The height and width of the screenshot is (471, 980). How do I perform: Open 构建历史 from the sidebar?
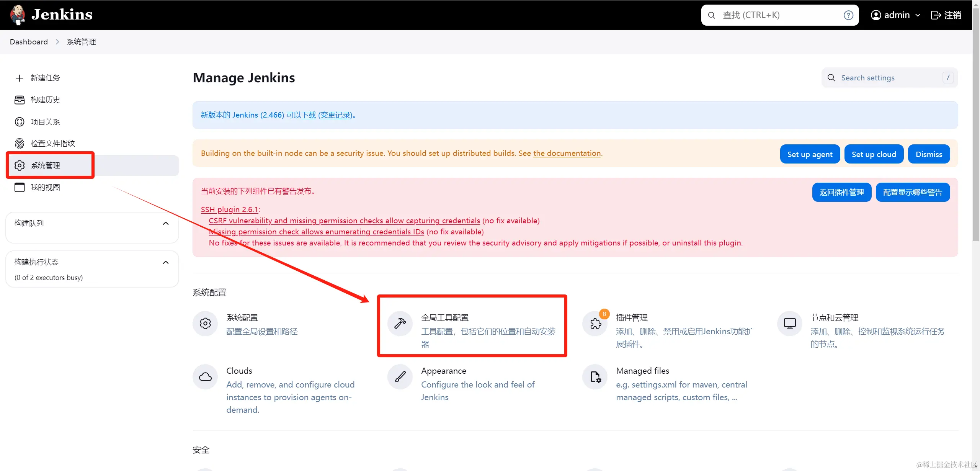click(45, 100)
